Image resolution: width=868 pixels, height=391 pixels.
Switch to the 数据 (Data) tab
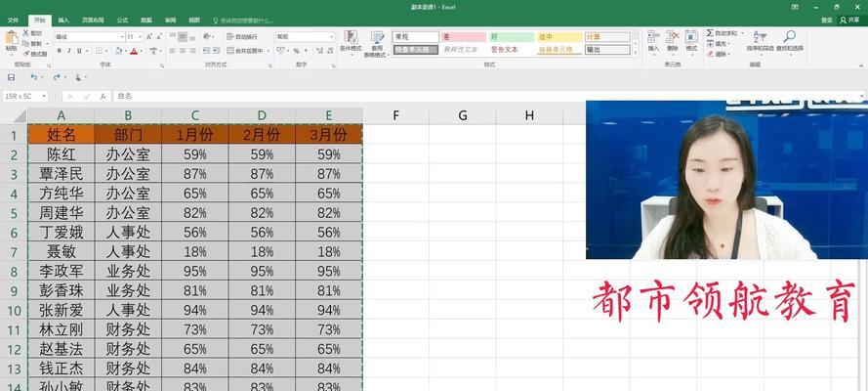coord(146,21)
